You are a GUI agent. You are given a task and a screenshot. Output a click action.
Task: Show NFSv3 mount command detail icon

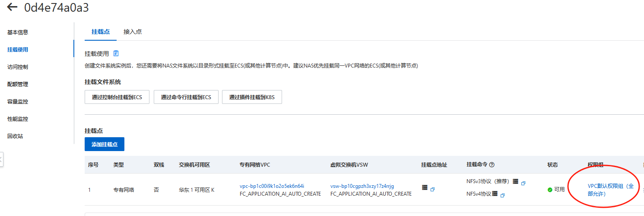(515, 181)
